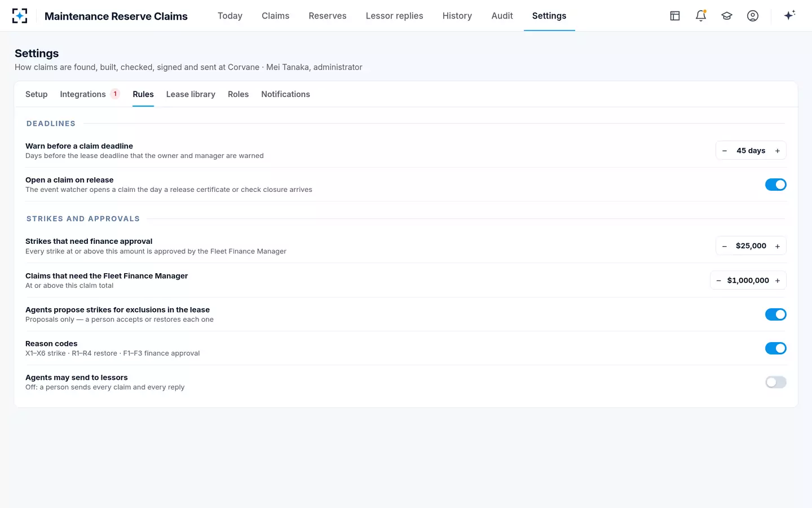Select the Settings nav item
The image size is (812, 508).
549,16
